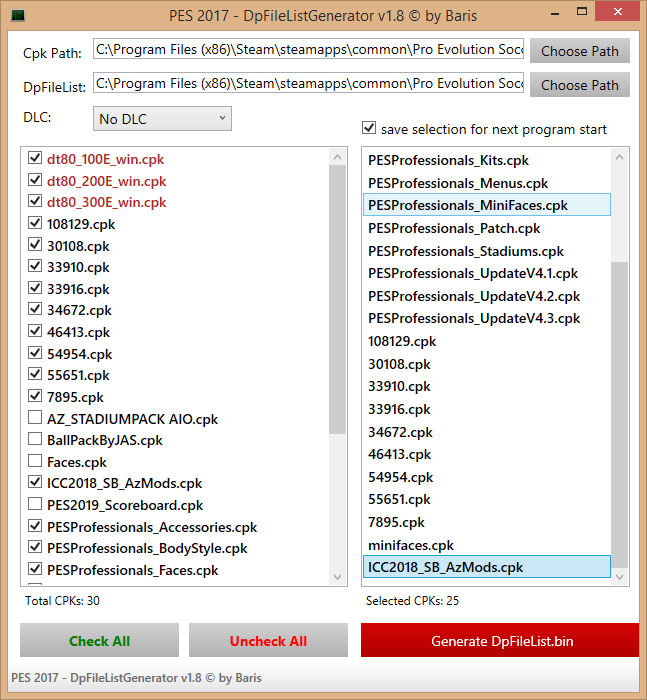Toggle the 33910.cpk checkbox in left list
647x700 pixels.
35,266
